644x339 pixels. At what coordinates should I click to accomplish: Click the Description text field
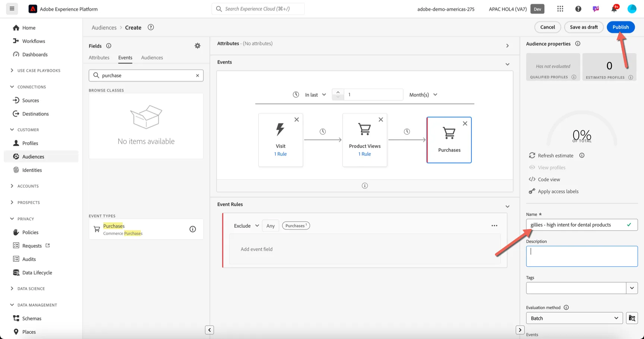point(582,256)
